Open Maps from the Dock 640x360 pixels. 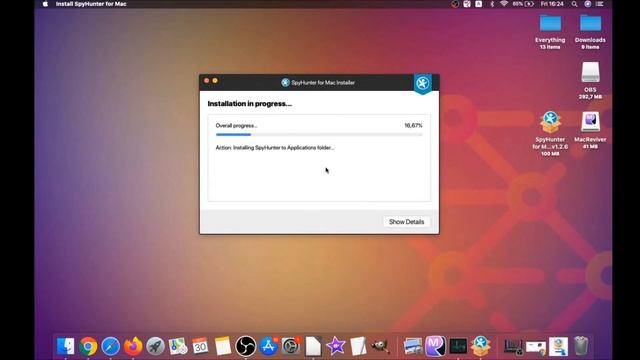point(178,346)
